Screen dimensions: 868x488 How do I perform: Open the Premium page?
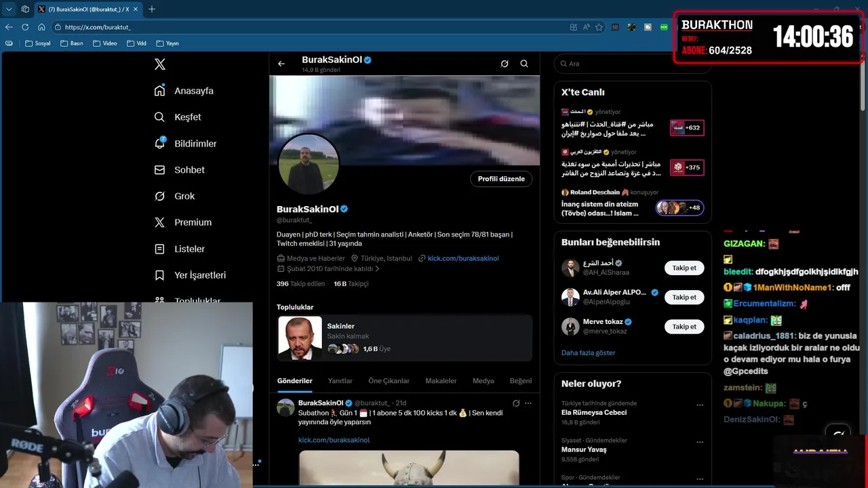(x=182, y=222)
